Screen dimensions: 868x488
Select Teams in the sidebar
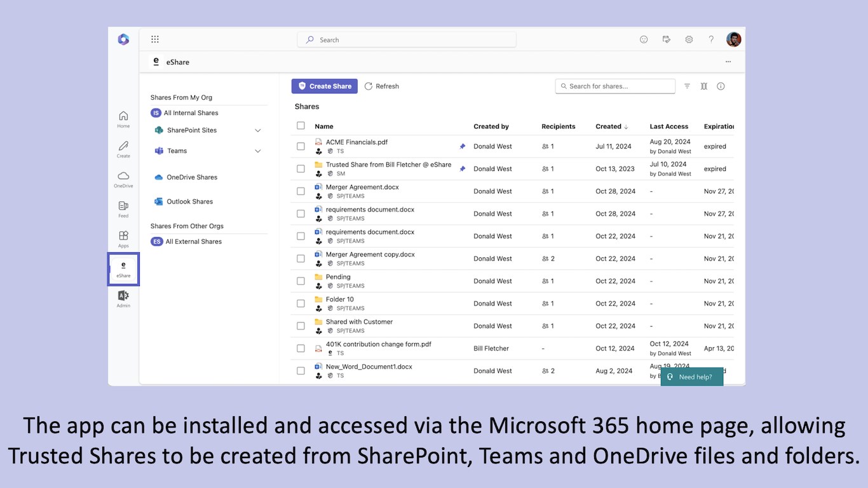pos(171,151)
